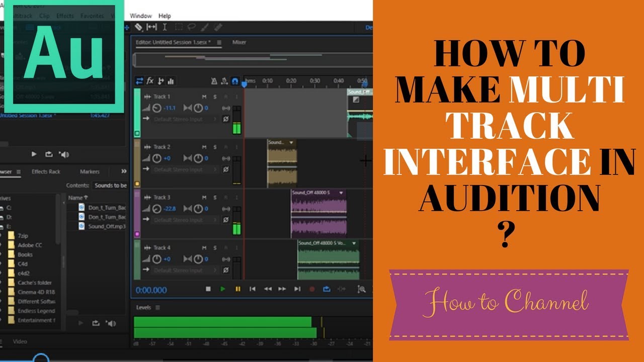
Task: Click the Rewind transport button
Action: (268, 289)
